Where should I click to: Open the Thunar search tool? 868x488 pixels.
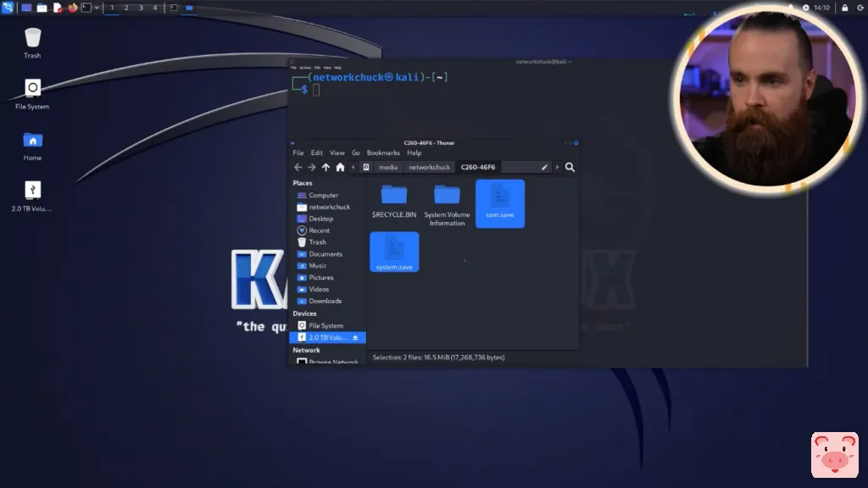point(570,167)
